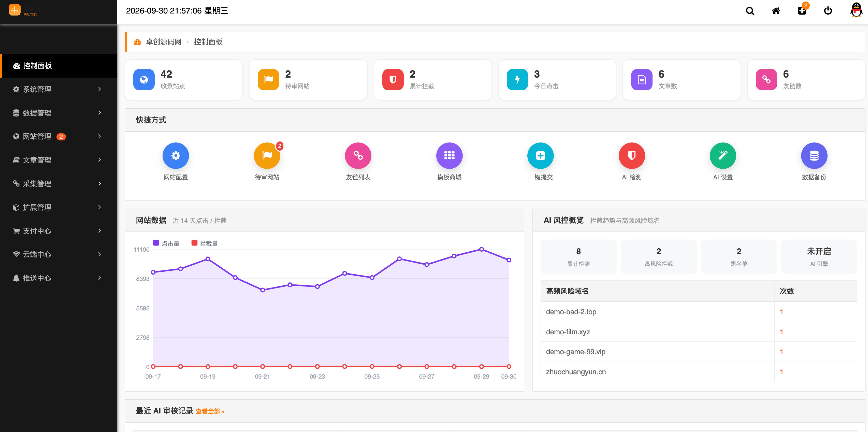Click the 收录站点 globe stat icon
868x432 pixels.
coord(144,80)
